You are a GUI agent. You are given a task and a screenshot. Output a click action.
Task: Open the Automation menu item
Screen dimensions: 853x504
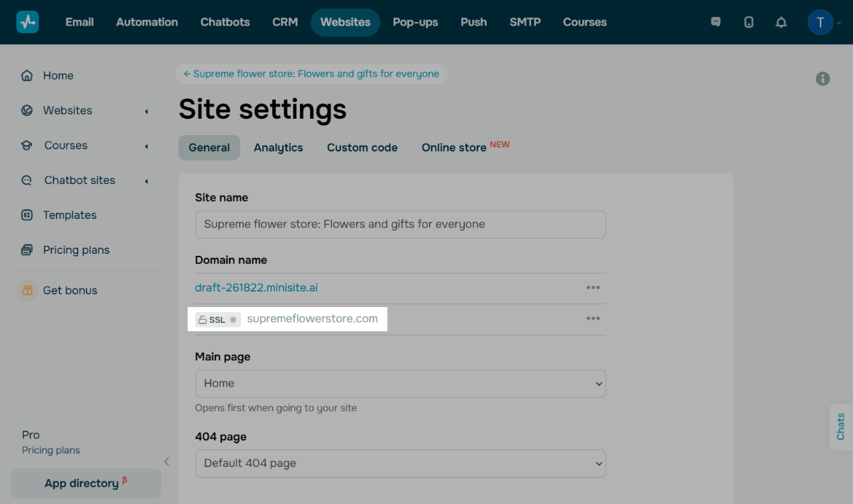147,22
